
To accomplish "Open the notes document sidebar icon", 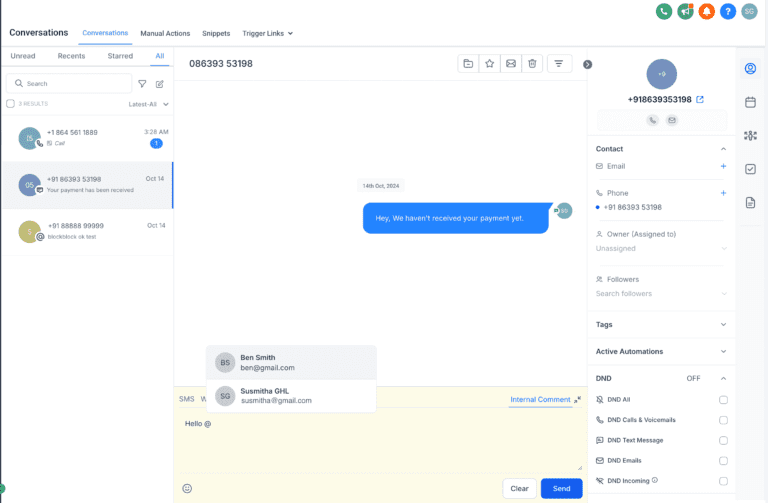I will [x=750, y=203].
